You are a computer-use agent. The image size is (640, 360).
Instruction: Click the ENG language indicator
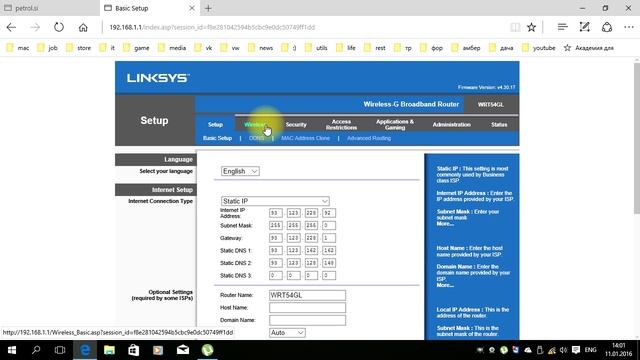point(590,350)
